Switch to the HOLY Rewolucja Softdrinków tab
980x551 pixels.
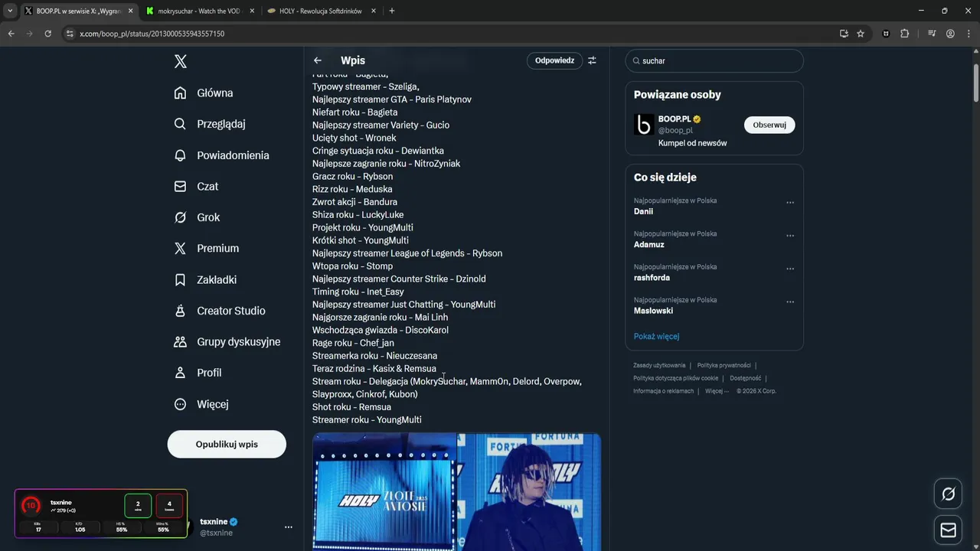320,11
